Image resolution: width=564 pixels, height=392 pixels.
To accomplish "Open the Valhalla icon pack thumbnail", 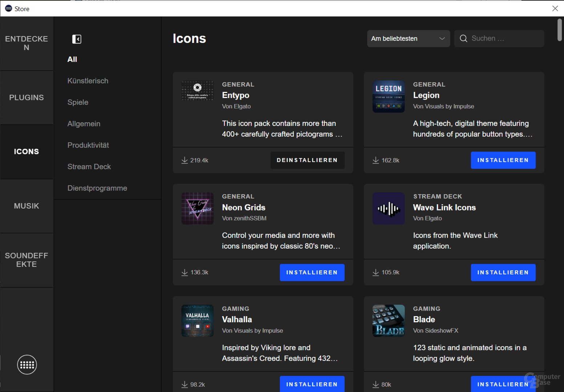I will 198,320.
